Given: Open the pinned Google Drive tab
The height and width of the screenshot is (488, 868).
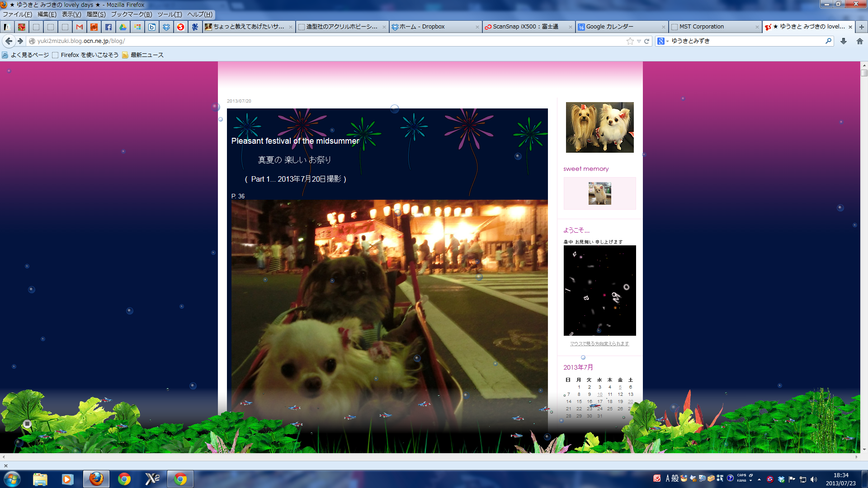Looking at the screenshot, I should (x=123, y=27).
